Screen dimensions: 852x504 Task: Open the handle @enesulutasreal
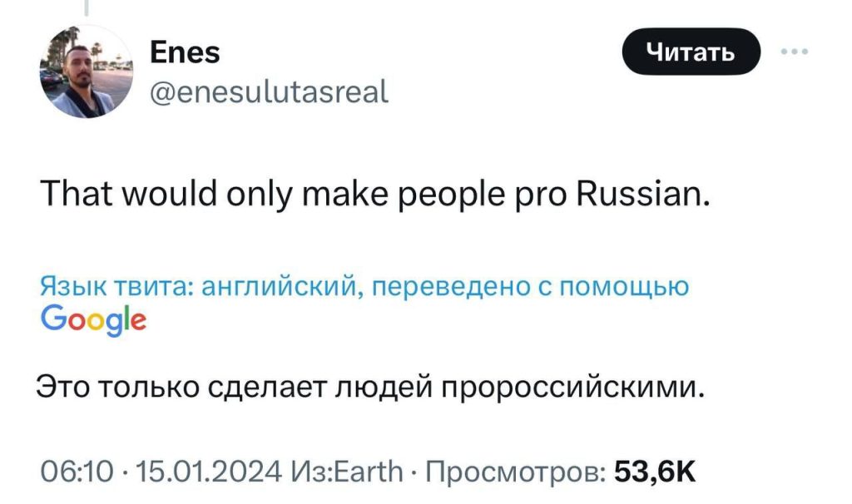coord(270,93)
